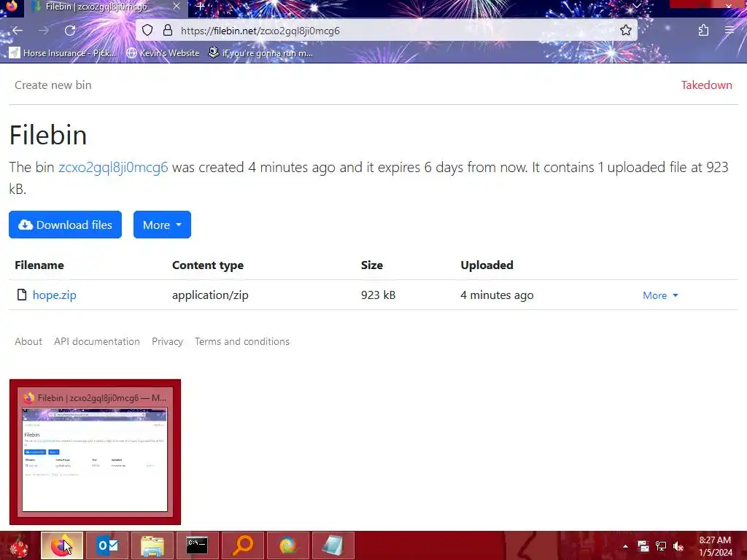The height and width of the screenshot is (560, 747).
Task: Open the hope.zip file link
Action: click(x=54, y=295)
